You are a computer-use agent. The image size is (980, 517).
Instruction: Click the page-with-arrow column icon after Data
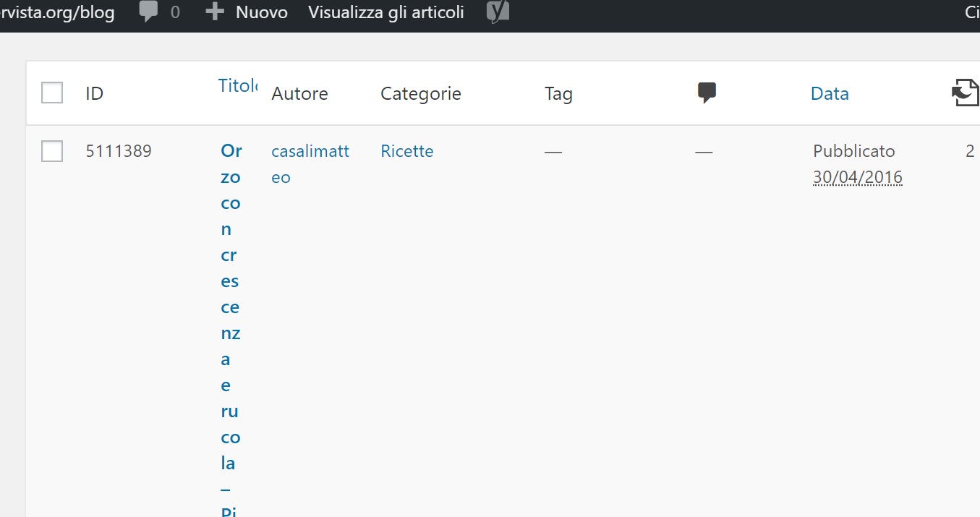965,93
